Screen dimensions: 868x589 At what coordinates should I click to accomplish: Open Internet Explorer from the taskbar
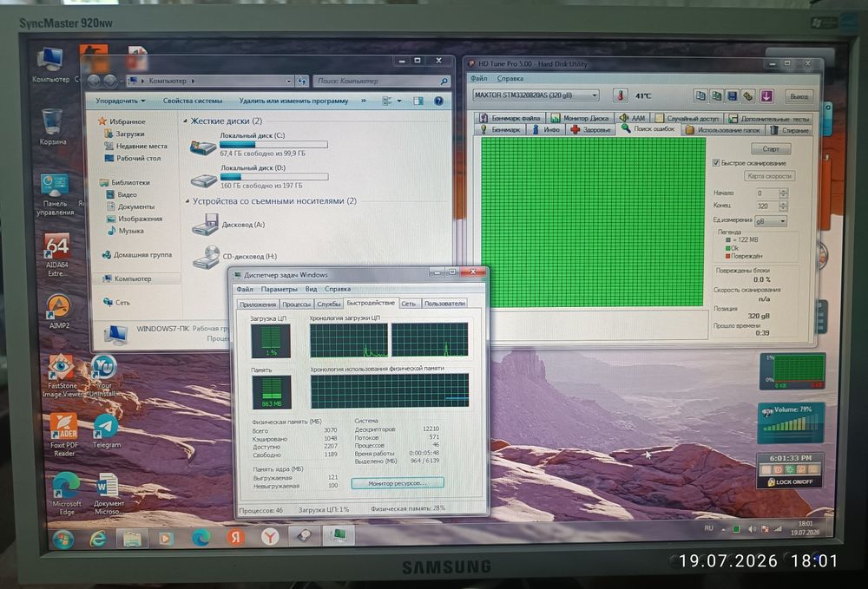(x=98, y=538)
